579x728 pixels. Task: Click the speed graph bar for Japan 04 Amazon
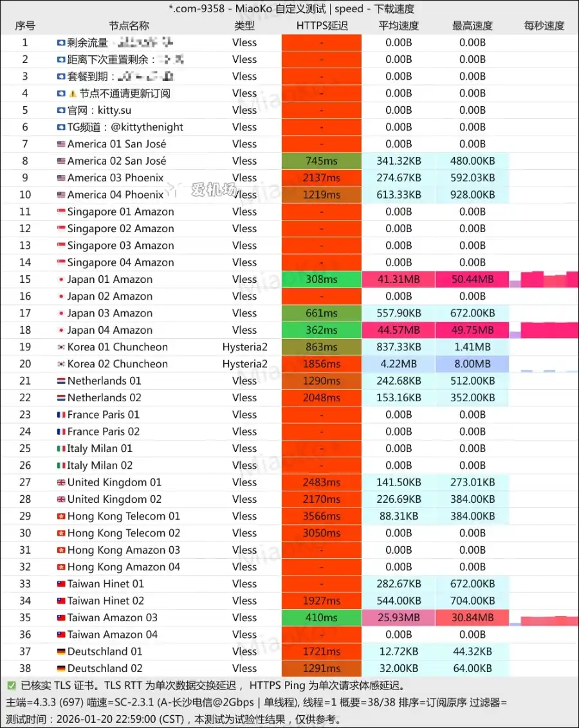(x=547, y=331)
